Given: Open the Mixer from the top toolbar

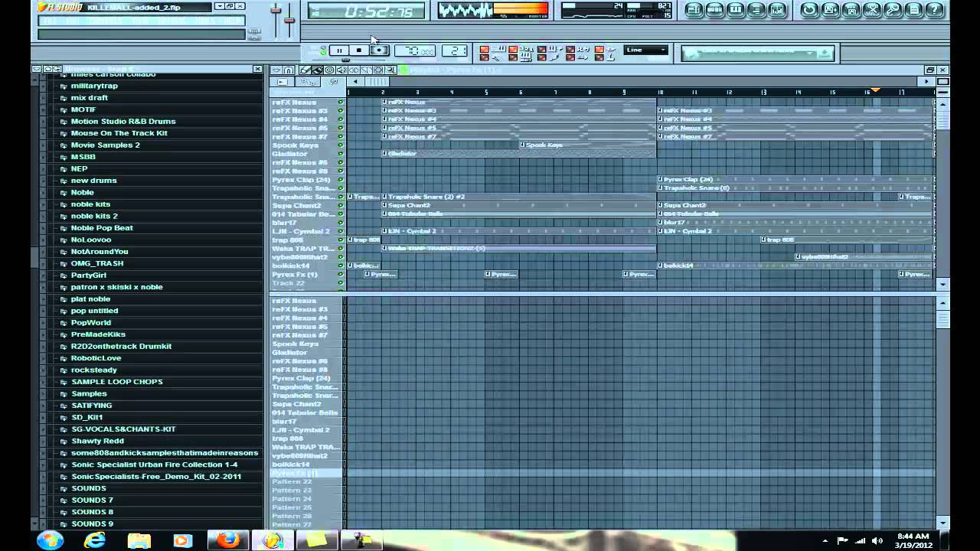Looking at the screenshot, I should (777, 10).
